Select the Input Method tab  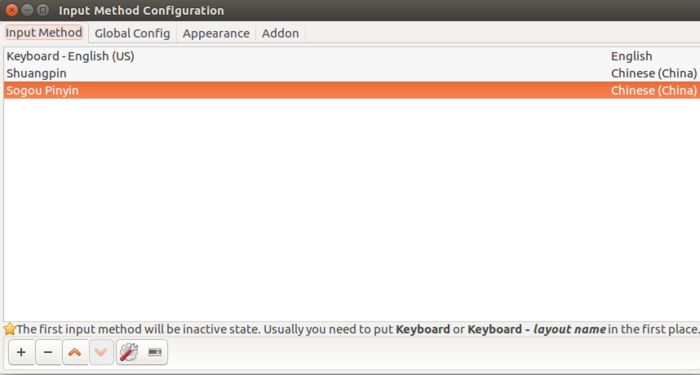pyautogui.click(x=44, y=33)
